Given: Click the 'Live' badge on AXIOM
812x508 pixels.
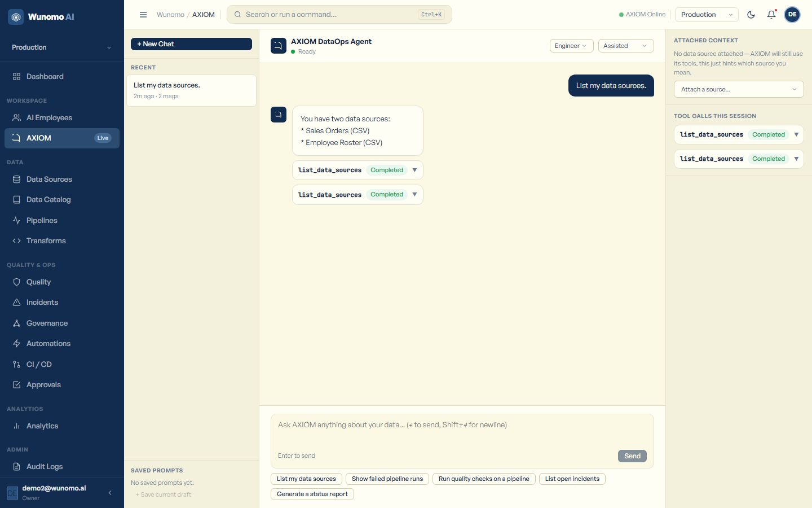Looking at the screenshot, I should (x=103, y=138).
